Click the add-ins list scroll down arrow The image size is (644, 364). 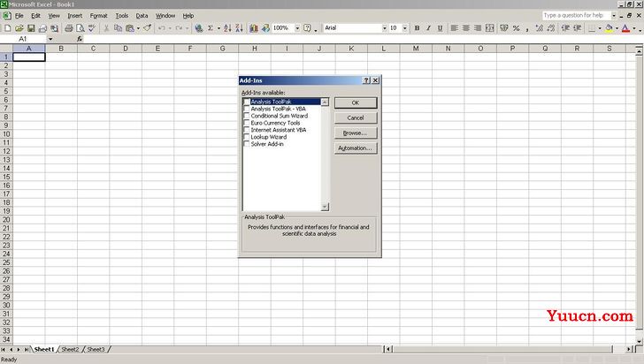(325, 207)
